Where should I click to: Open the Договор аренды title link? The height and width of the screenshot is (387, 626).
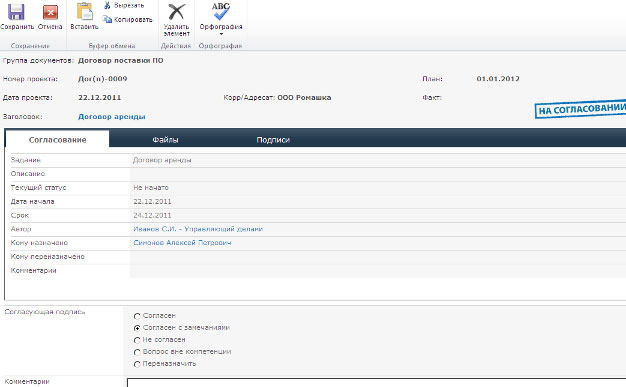click(x=112, y=117)
